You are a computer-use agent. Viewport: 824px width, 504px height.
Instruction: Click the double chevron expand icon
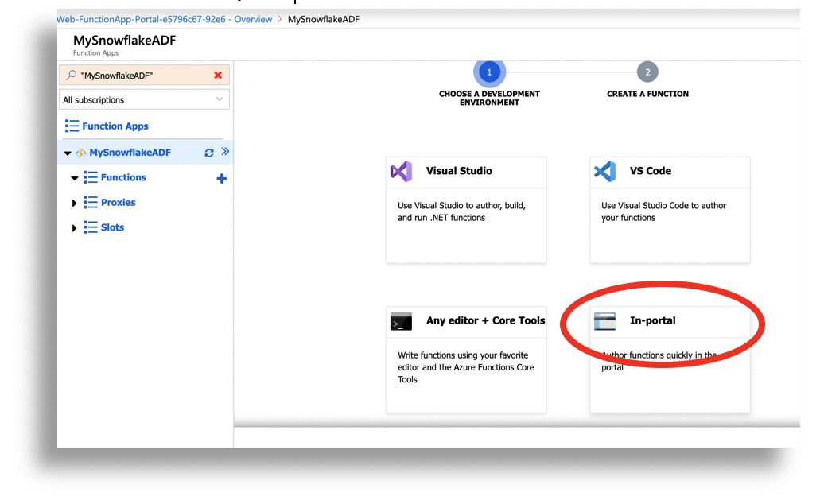click(x=225, y=152)
